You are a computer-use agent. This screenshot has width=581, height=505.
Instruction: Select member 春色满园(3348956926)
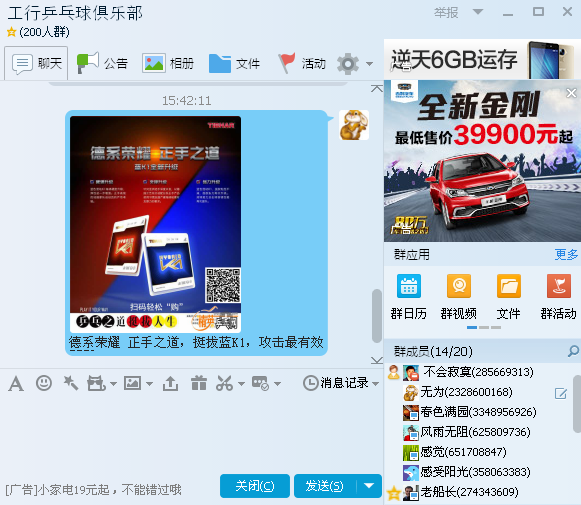coord(478,412)
